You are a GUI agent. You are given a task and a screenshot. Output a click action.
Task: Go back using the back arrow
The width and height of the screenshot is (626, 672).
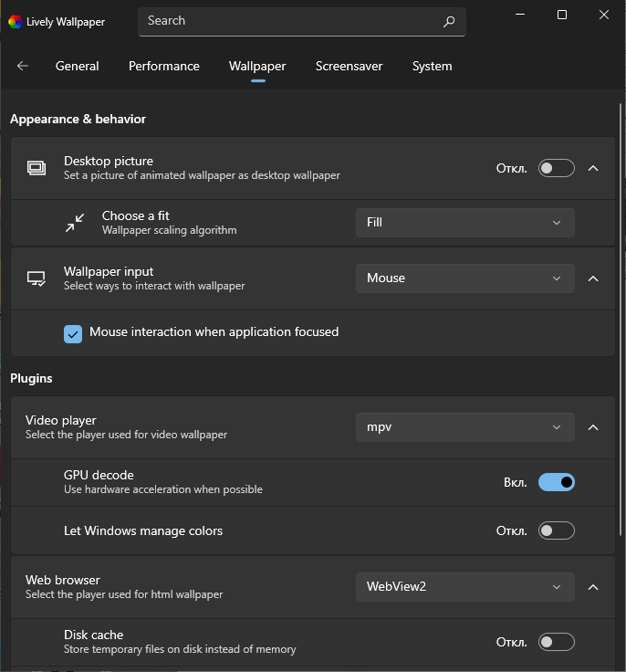point(23,66)
